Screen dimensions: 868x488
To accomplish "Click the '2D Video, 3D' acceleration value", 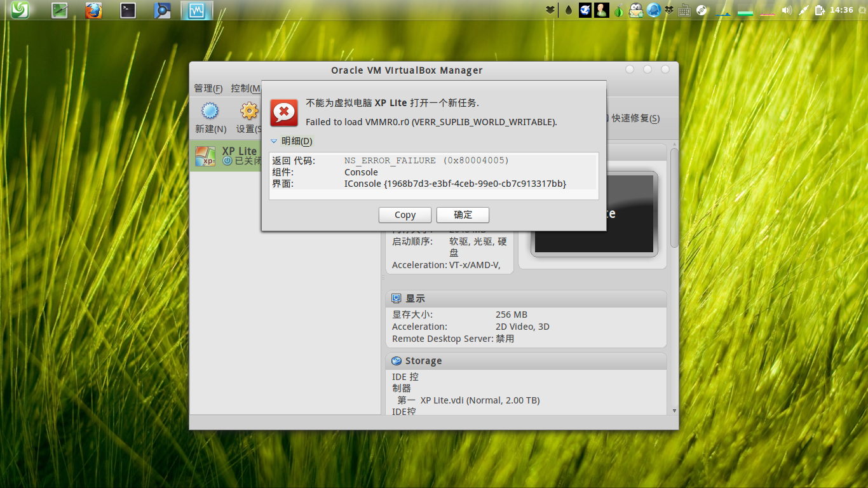I will (522, 327).
